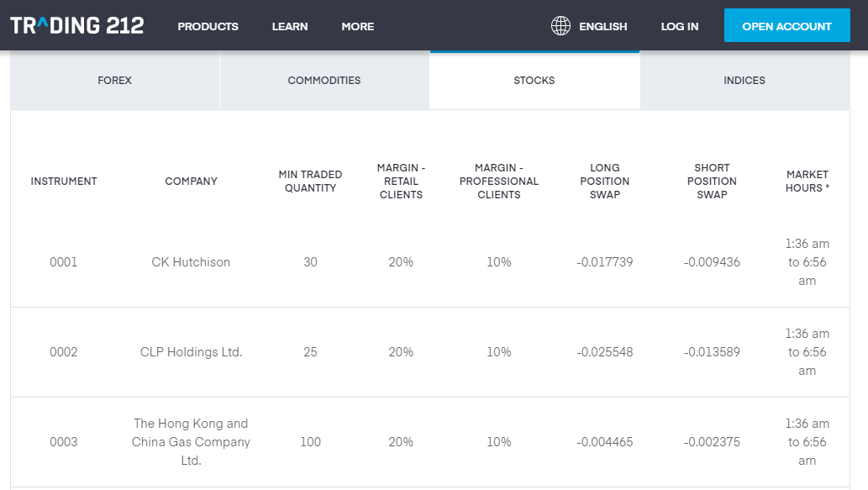Click the globe language icon
Image resolution: width=868 pixels, height=490 pixels.
tap(560, 26)
